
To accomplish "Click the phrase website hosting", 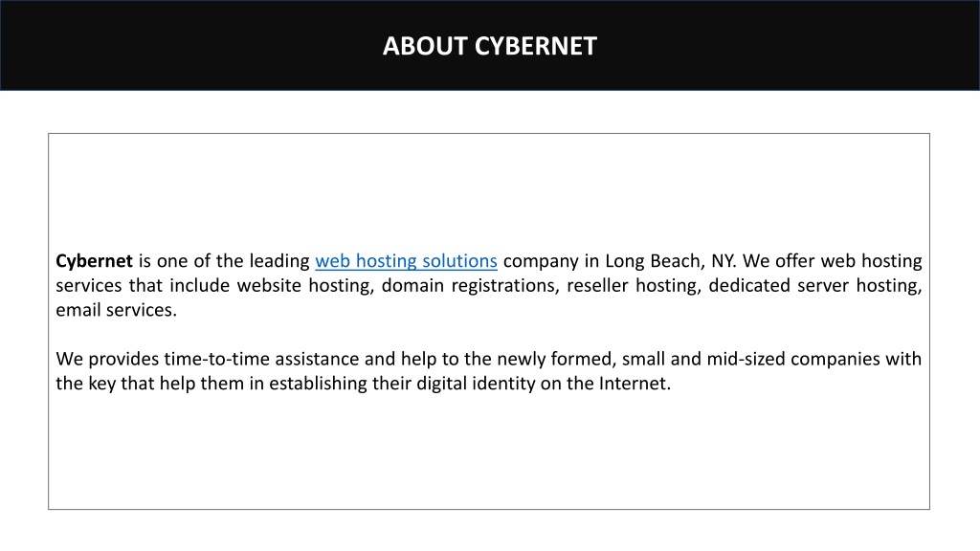I will point(305,285).
